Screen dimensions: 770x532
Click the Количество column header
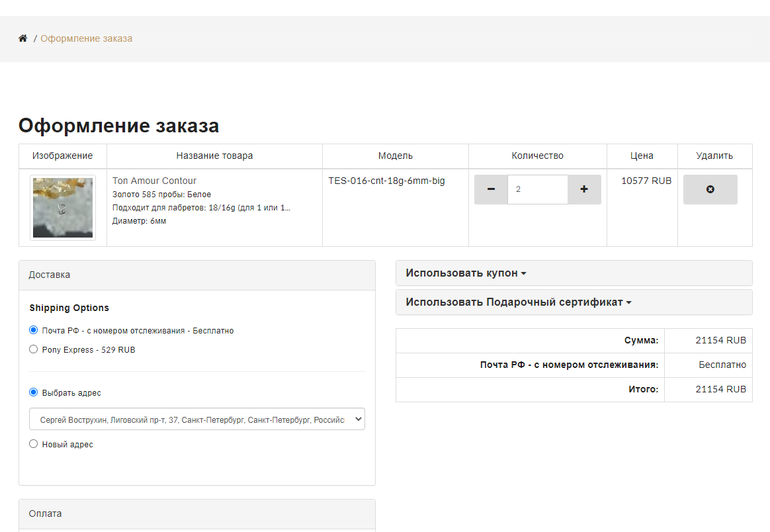[537, 155]
